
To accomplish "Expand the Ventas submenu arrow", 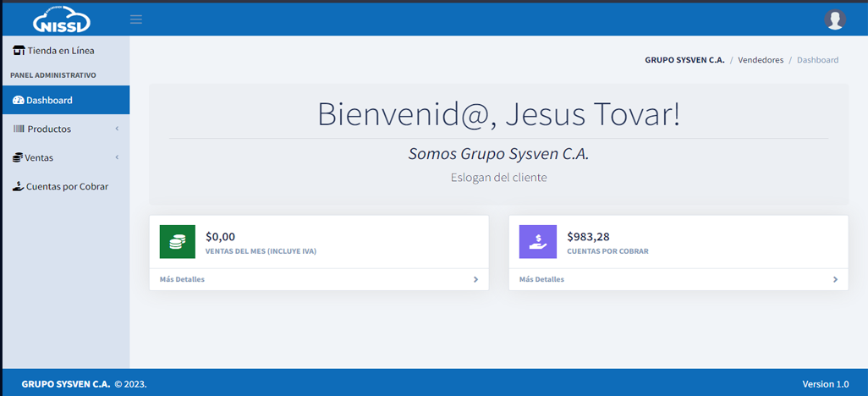I will pyautogui.click(x=117, y=158).
